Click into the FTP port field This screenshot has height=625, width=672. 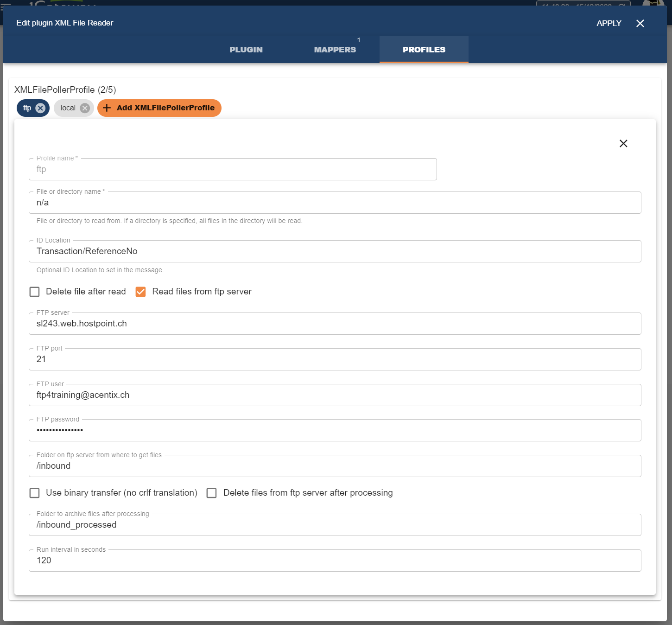(x=335, y=359)
